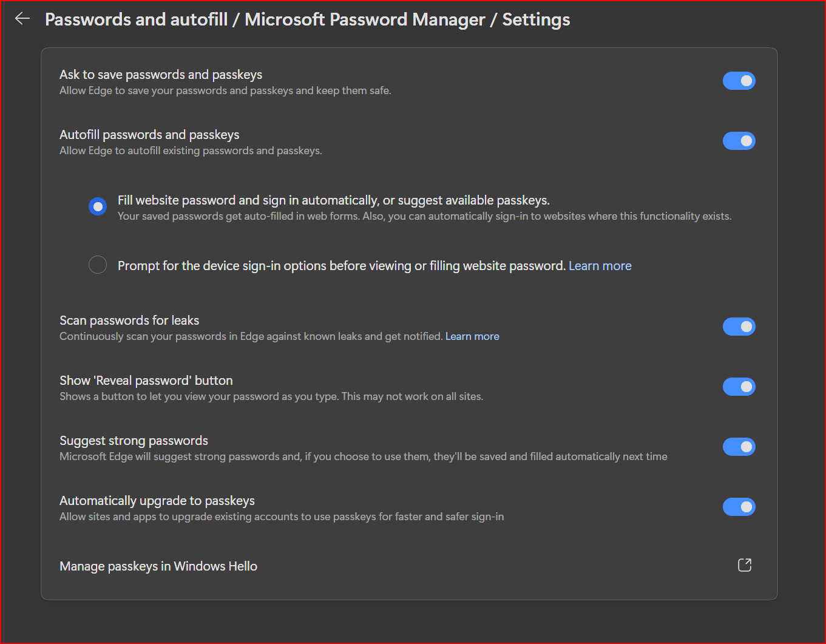
Task: Click 'Allow Edge to save your passwords' description
Action: 225,90
